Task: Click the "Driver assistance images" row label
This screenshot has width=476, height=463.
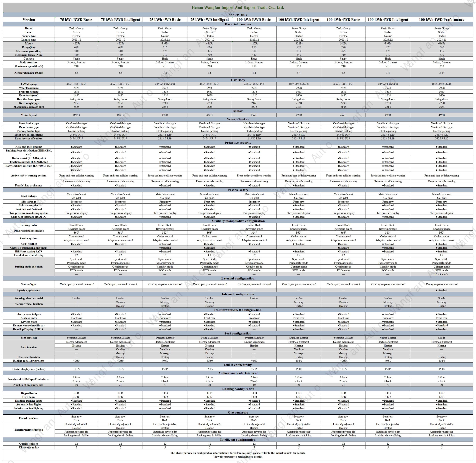Action: [29, 231]
